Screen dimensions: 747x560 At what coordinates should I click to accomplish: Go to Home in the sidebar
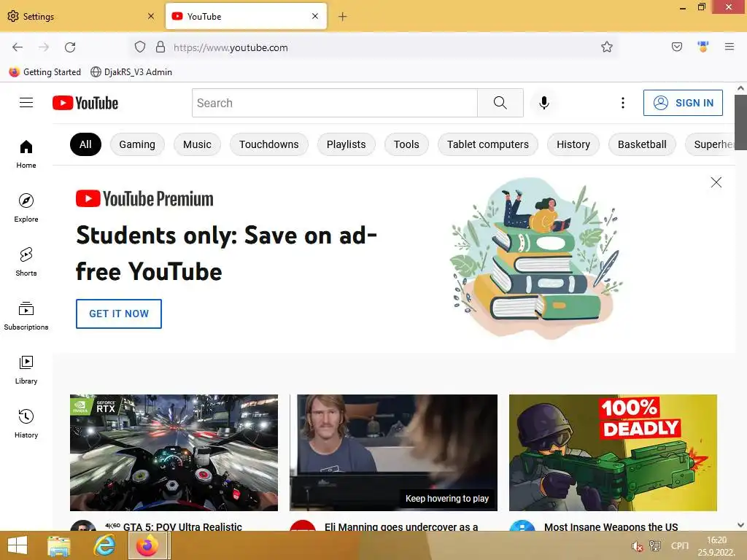click(x=26, y=155)
